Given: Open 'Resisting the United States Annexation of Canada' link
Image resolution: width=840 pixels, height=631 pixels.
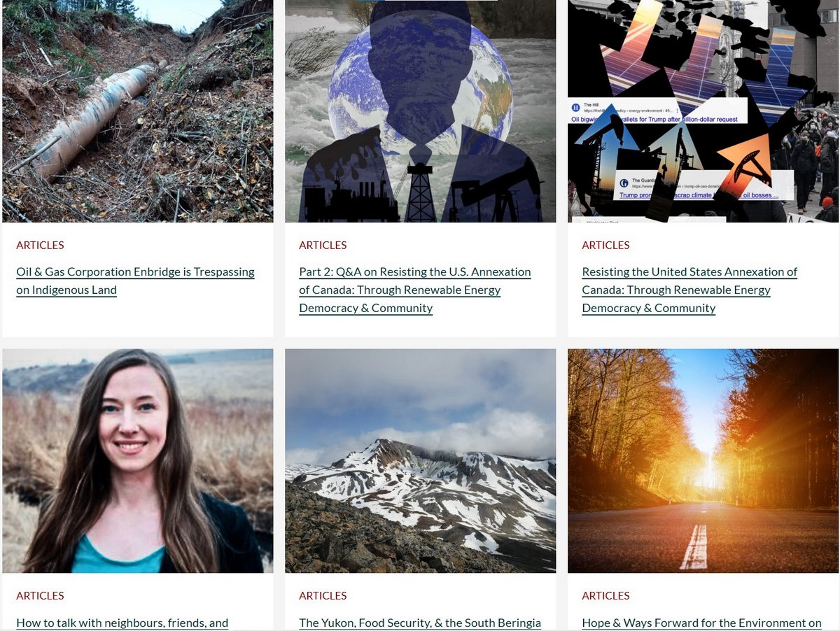Looking at the screenshot, I should pyautogui.click(x=689, y=290).
